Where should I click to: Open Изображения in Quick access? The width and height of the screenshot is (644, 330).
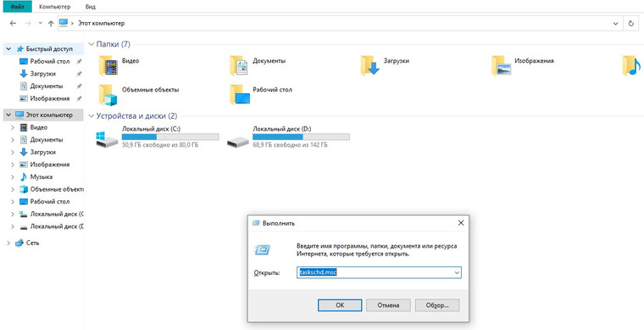click(50, 98)
